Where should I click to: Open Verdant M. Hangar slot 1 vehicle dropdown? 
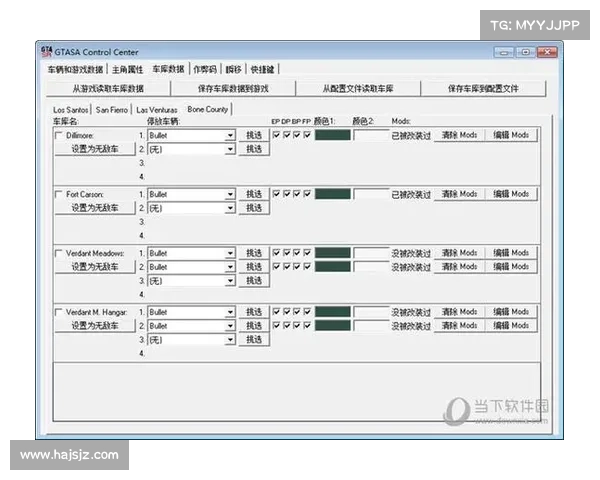(230, 312)
